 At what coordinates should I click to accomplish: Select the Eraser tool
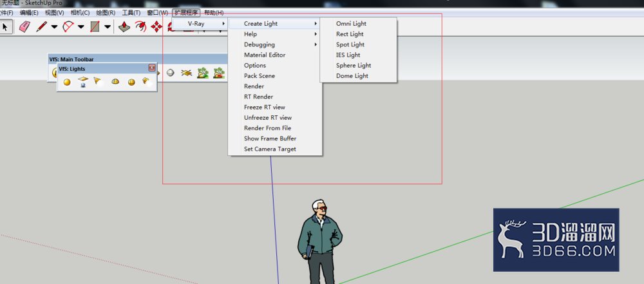click(x=24, y=26)
